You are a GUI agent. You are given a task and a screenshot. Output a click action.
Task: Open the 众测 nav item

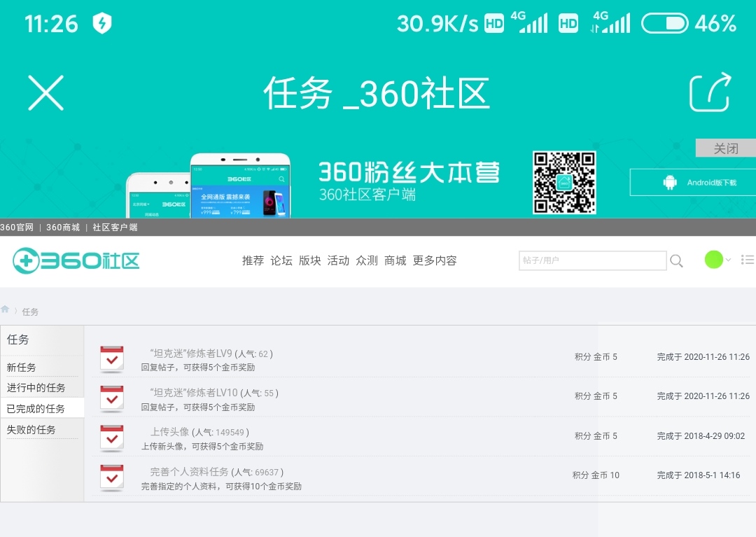click(x=367, y=260)
